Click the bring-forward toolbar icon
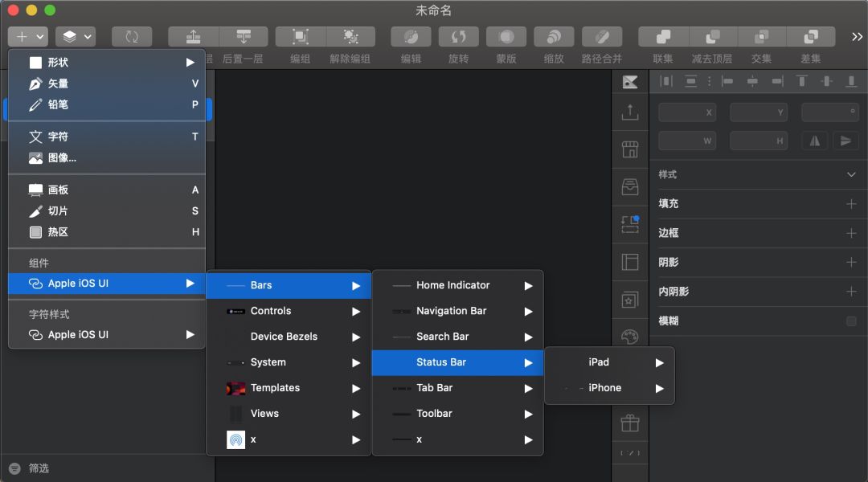The width and height of the screenshot is (868, 482). point(193,36)
